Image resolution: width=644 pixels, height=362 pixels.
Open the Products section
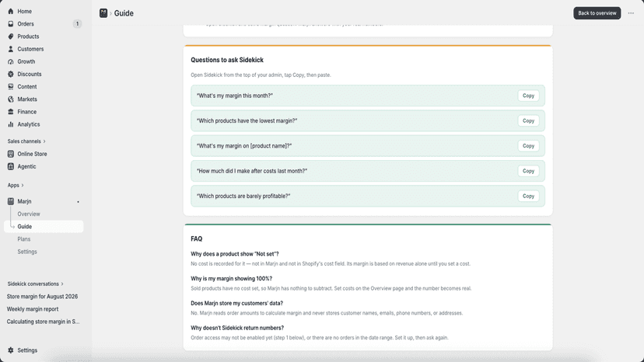pos(28,37)
